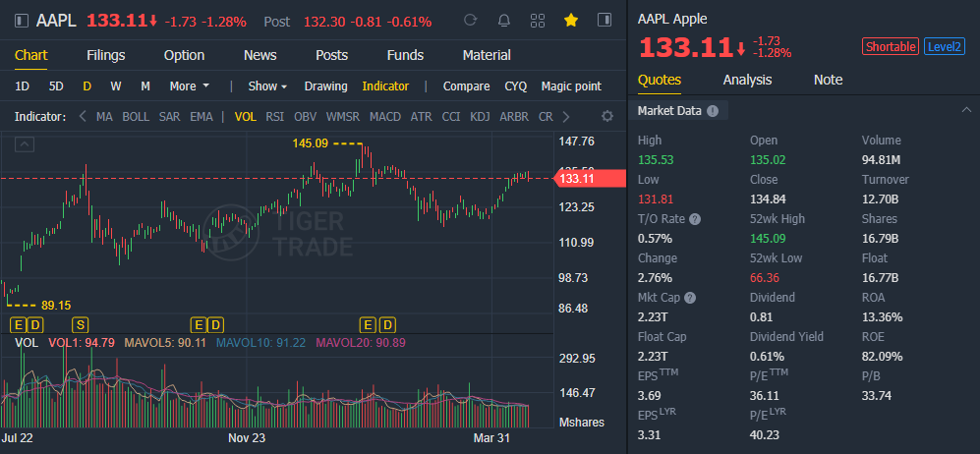Collapse chart with top-left caret box
Screen dimensions: 980x454
tap(25, 144)
